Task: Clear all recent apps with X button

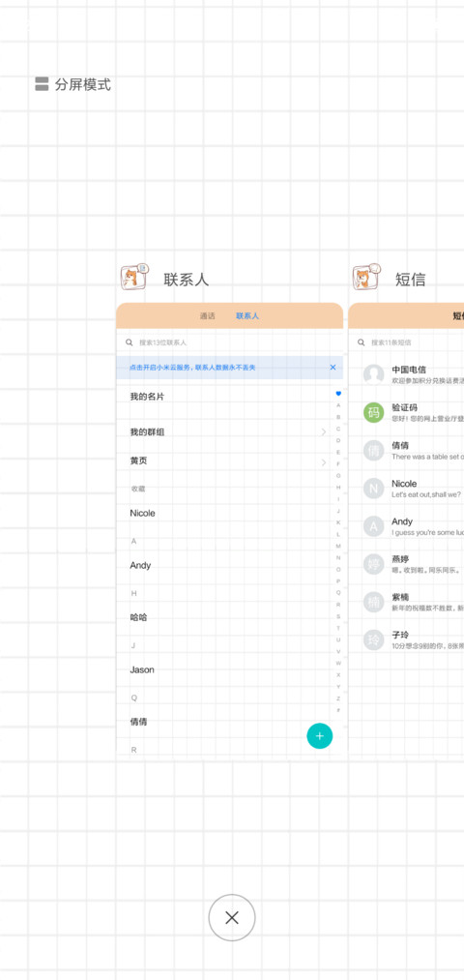Action: (232, 917)
